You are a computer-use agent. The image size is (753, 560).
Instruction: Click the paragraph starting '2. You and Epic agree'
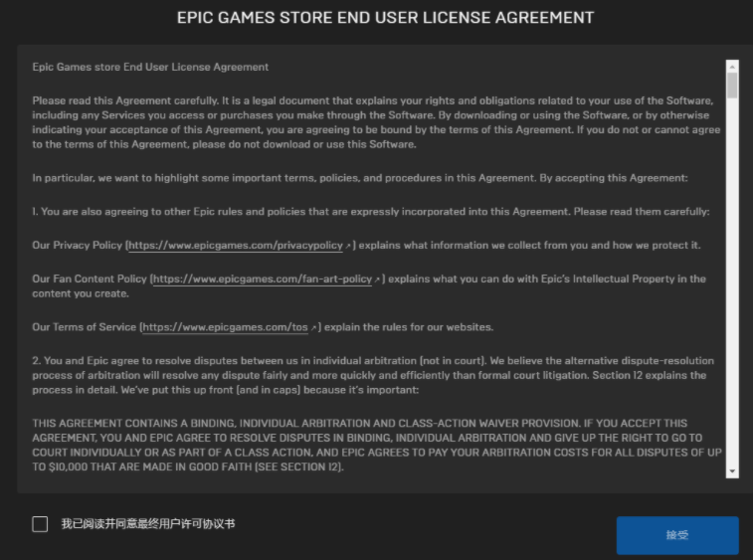(373, 375)
